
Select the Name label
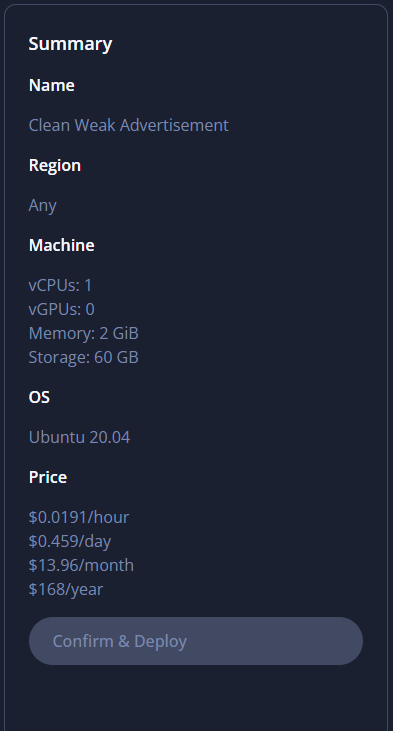(52, 85)
